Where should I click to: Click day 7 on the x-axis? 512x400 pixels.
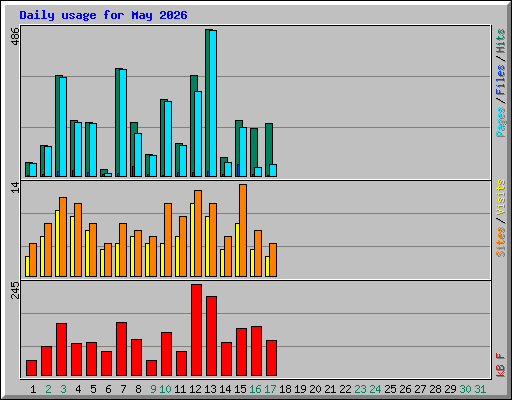[123, 389]
